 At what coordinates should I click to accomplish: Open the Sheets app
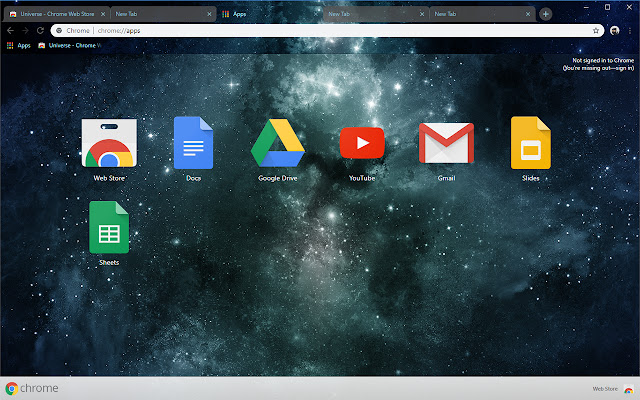pos(109,227)
